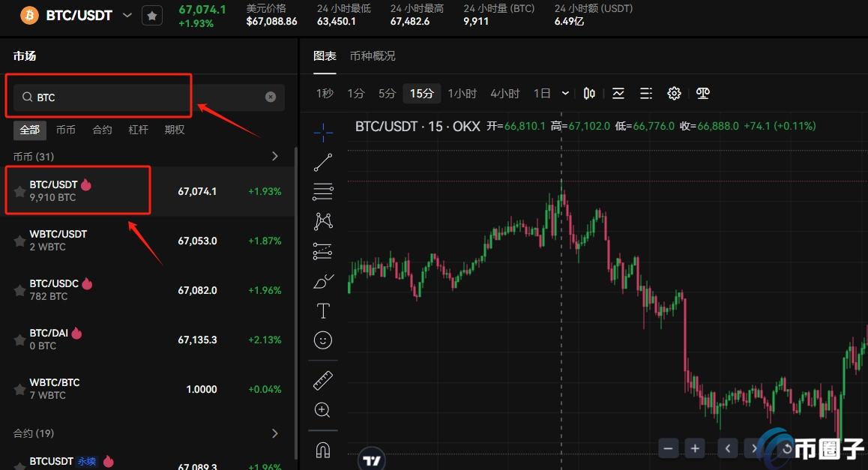Open the candlestick chart style selector
Screen dimensions: 868x470
click(x=590, y=94)
